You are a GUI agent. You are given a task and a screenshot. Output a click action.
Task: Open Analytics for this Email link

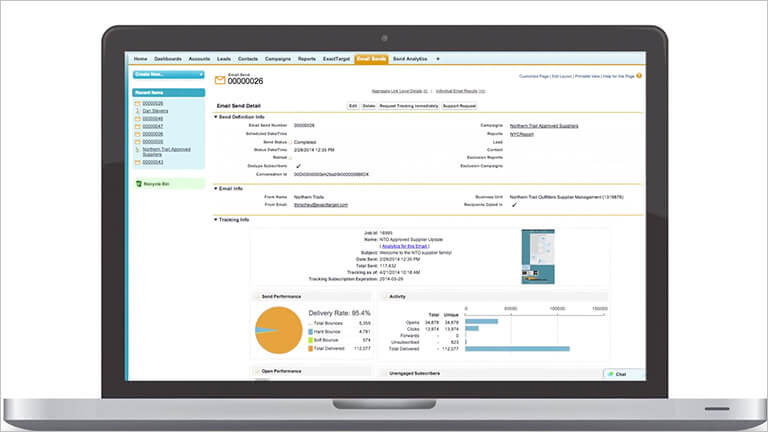coord(405,246)
